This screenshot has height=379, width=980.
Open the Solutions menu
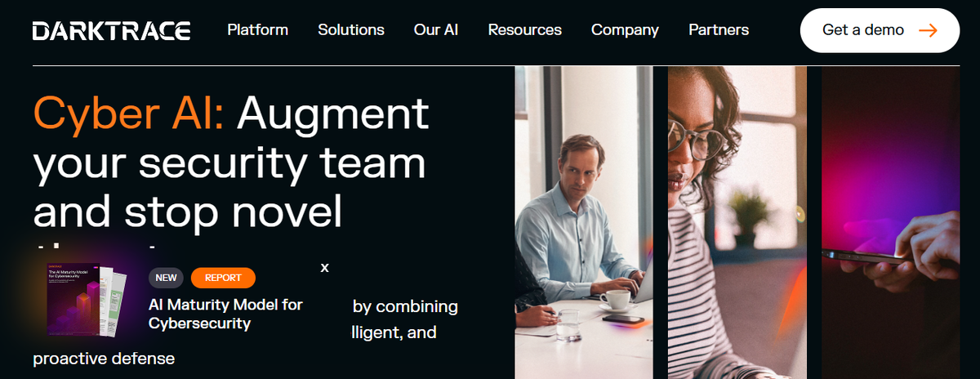[x=351, y=30]
